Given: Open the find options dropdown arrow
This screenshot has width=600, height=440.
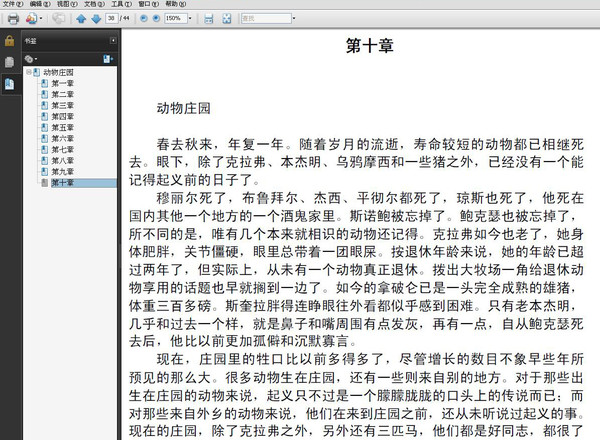Looking at the screenshot, I should (294, 18).
